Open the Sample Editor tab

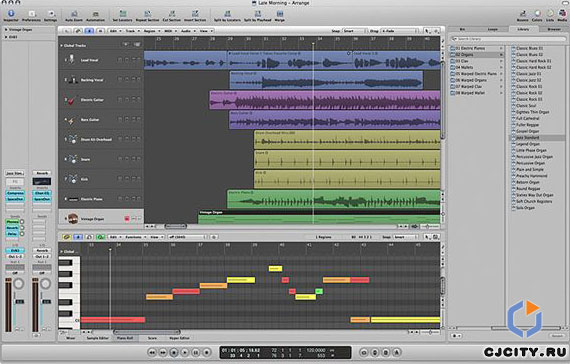(97, 338)
